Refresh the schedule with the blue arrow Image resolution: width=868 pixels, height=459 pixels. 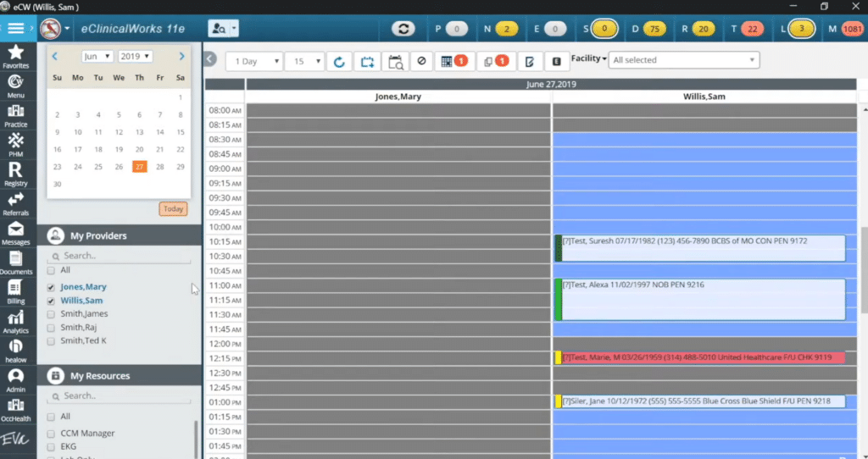339,61
